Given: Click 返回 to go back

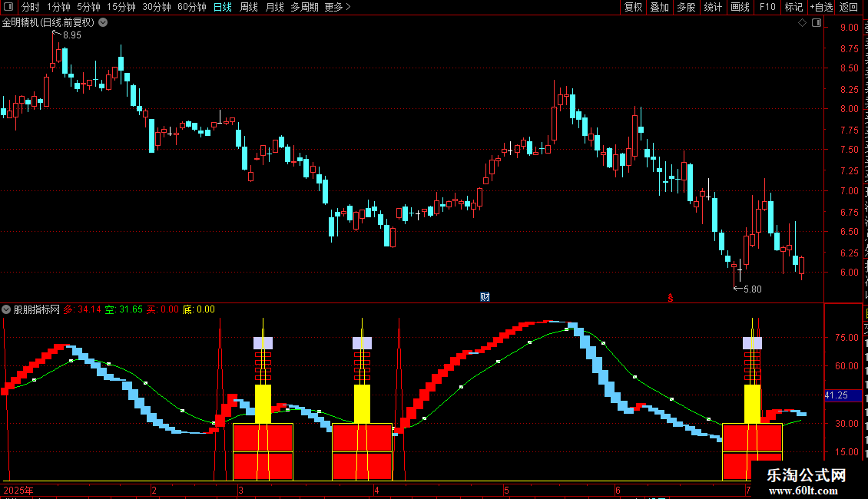Looking at the screenshot, I should pyautogui.click(x=848, y=7).
